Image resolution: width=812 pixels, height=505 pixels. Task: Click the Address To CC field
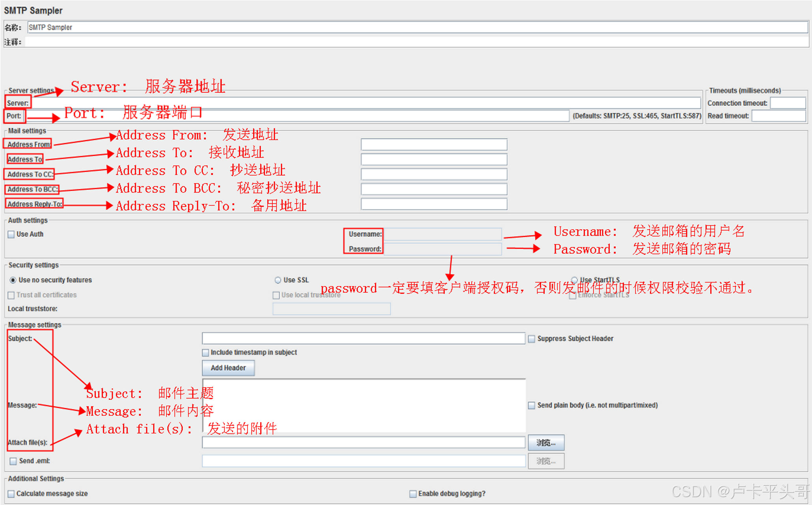pyautogui.click(x=434, y=174)
